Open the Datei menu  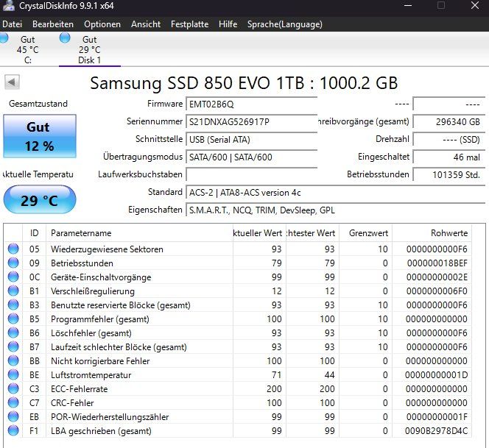[x=13, y=24]
